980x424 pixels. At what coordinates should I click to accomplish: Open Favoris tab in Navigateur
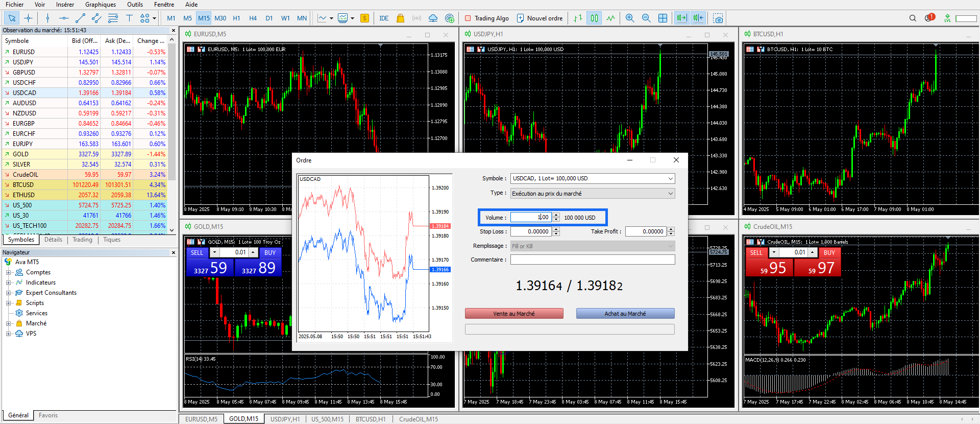pyautogui.click(x=48, y=415)
